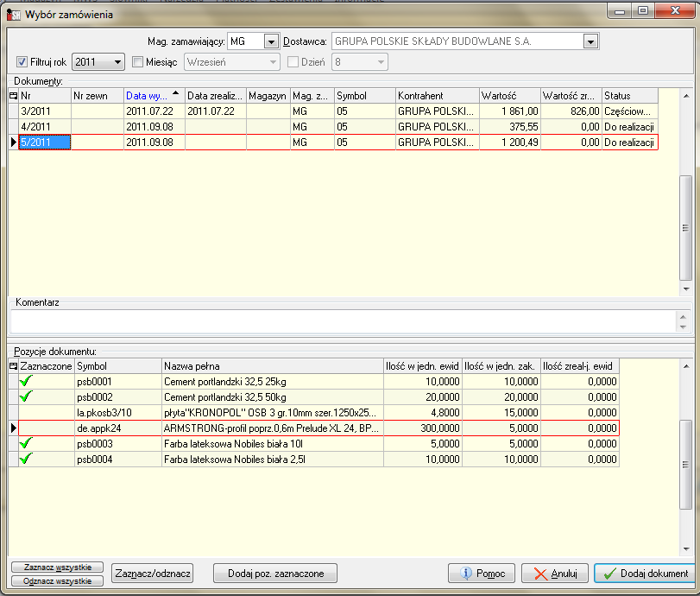Click the Status column header

(630, 96)
